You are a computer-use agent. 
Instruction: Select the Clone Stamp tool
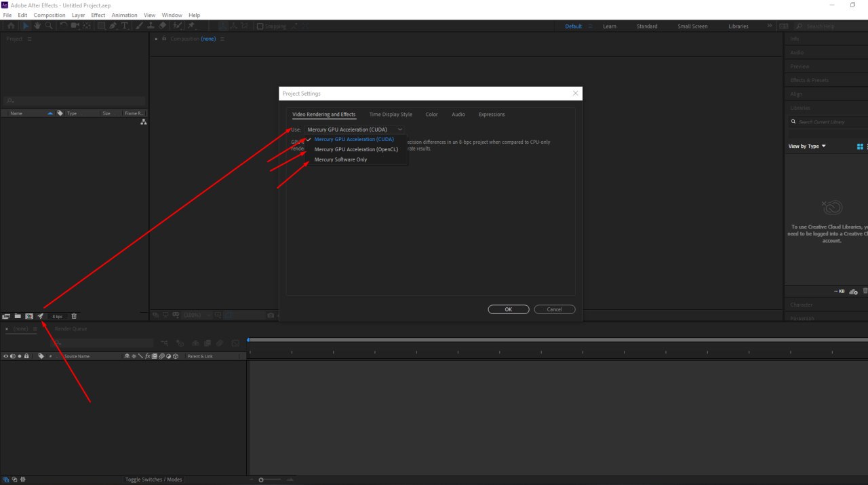[151, 26]
